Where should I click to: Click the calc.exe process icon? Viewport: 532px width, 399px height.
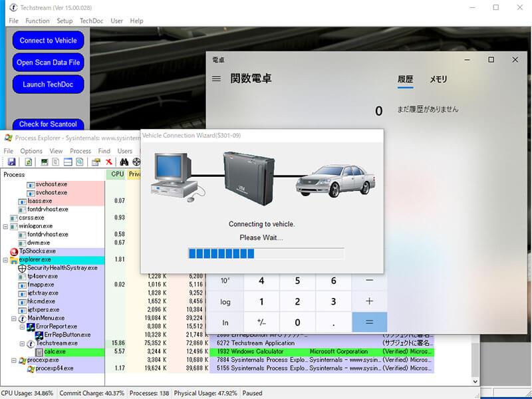tap(39, 352)
